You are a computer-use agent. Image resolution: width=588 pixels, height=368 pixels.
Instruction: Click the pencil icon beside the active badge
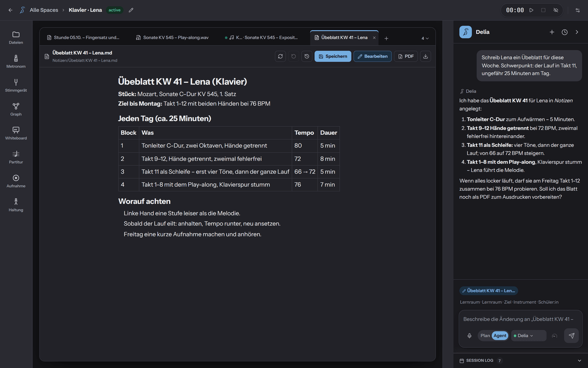click(131, 10)
